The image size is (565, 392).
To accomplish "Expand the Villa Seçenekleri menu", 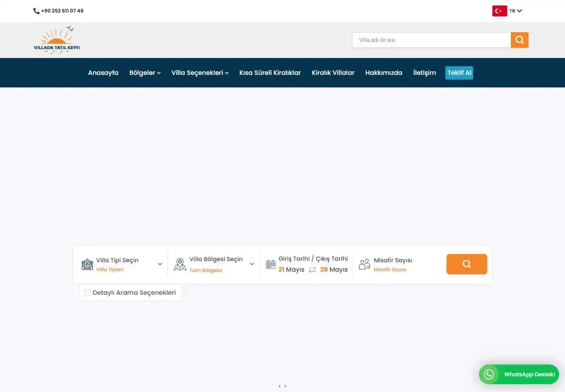I will 200,73.
